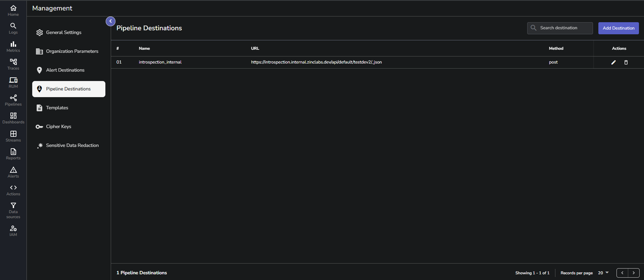Navigate to Pipelines in the sidebar
Viewport: 644px width, 280px height.
point(13,100)
